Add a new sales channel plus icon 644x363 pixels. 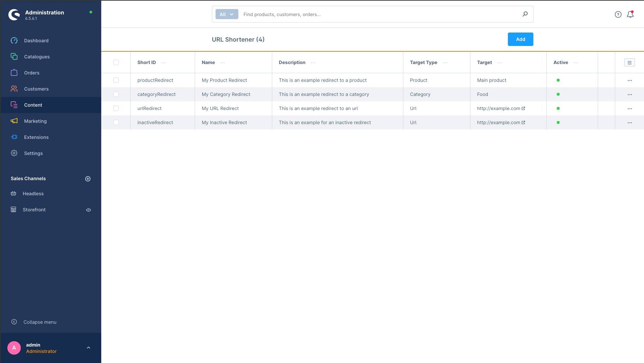click(x=88, y=179)
